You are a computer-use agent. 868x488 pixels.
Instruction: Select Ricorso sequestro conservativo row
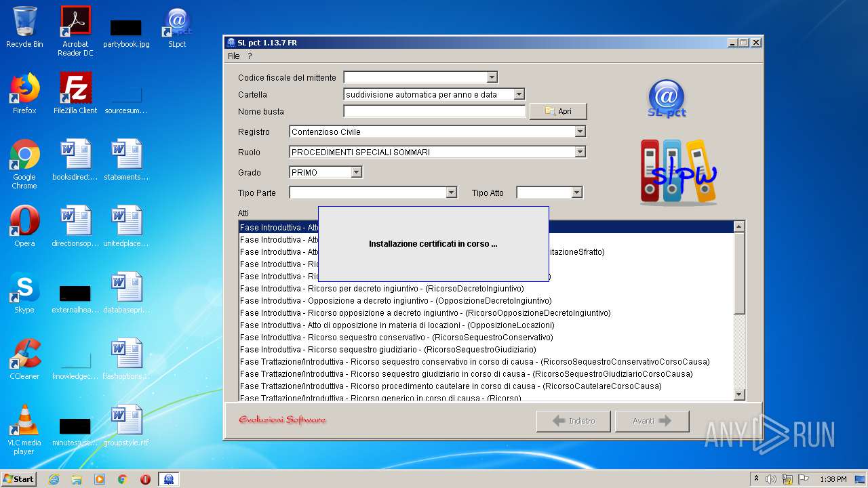coord(486,338)
